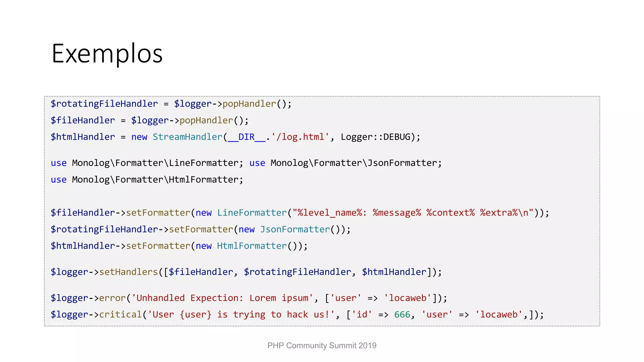Click the '$fileHandler = $logger->popHandler();' line

pyautogui.click(x=150, y=120)
